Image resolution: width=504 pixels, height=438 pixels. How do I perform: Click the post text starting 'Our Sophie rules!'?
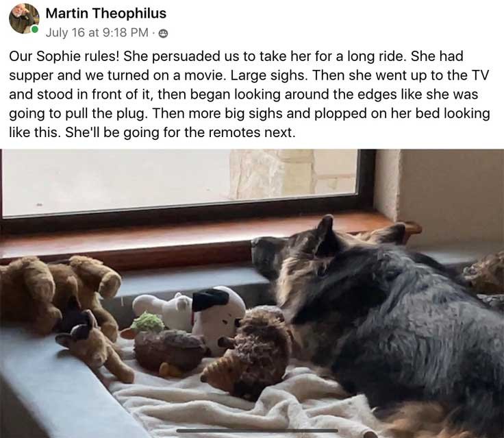pos(249,94)
